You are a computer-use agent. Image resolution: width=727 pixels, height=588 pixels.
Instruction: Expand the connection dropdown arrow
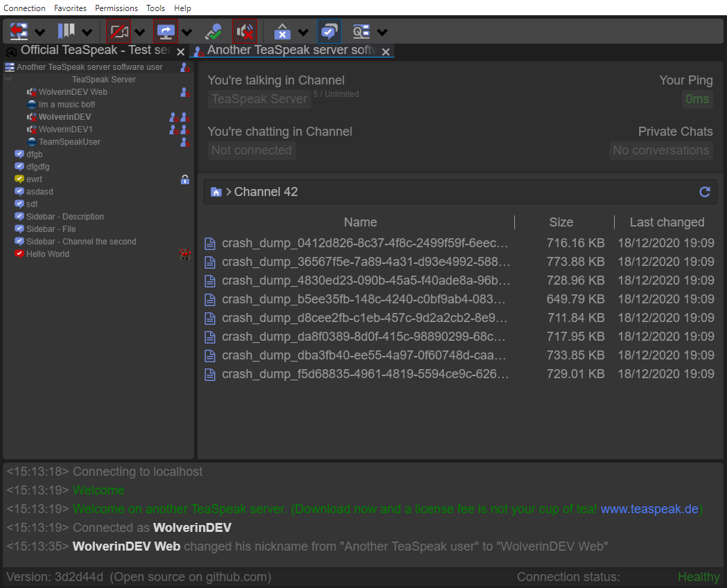pyautogui.click(x=40, y=32)
